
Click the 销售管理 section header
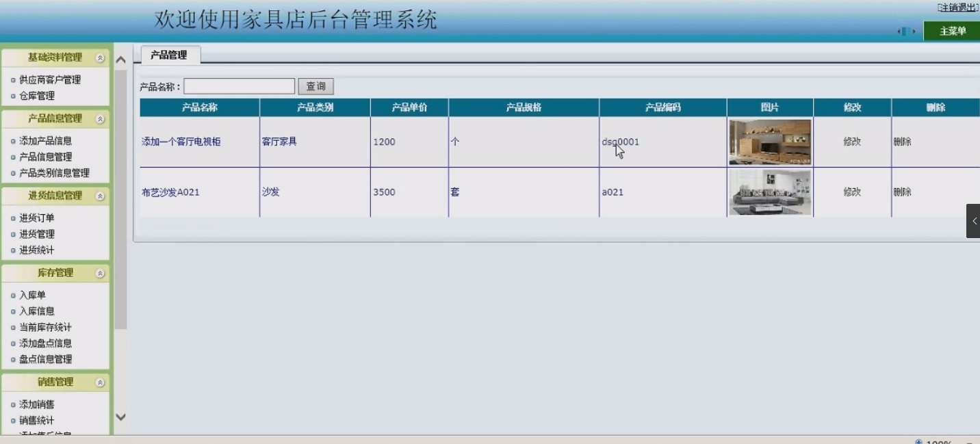click(55, 383)
